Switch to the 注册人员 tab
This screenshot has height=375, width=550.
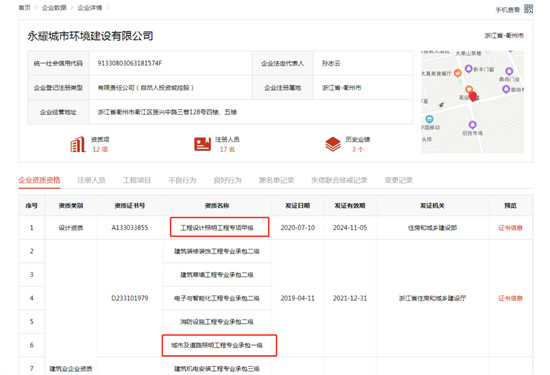point(91,180)
